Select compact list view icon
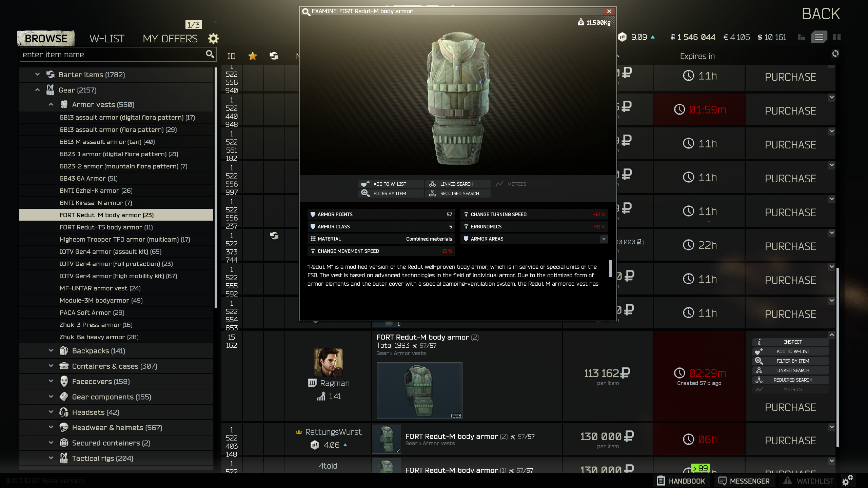The image size is (868, 488). pyautogui.click(x=819, y=37)
